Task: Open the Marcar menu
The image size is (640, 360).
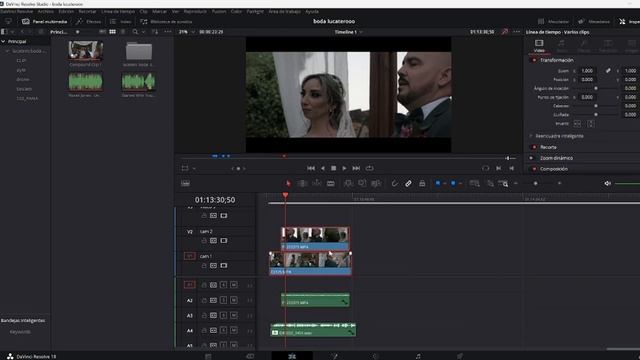Action: pos(159,11)
